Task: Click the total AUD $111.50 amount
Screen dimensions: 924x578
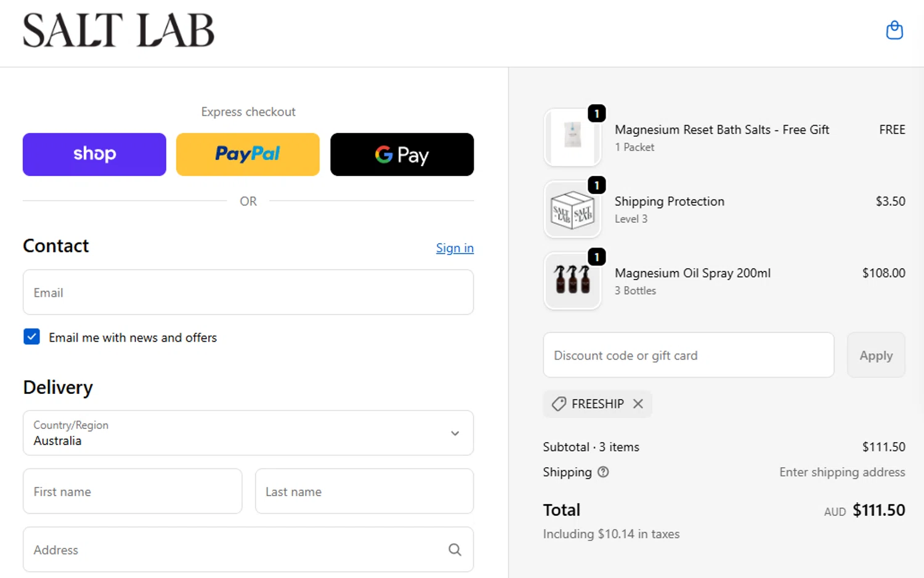Action: [x=864, y=510]
